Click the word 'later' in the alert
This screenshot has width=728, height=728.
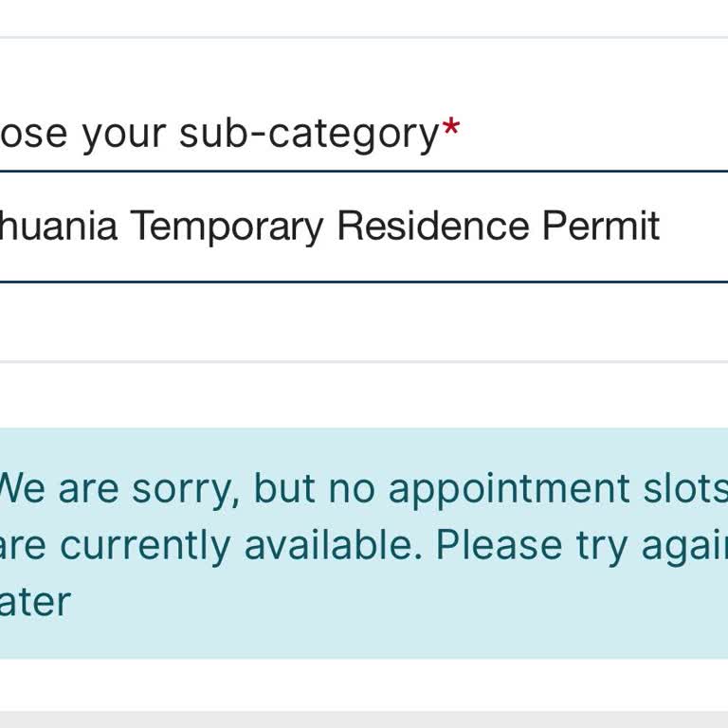[x=36, y=602]
